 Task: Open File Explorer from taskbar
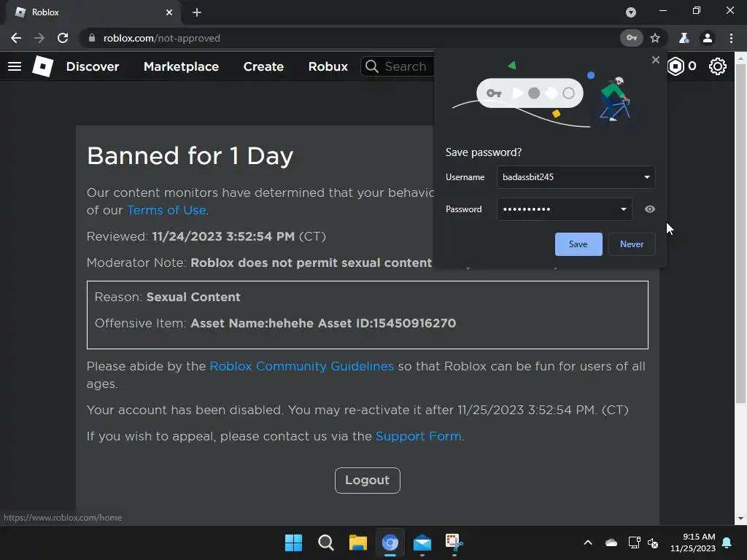click(357, 542)
